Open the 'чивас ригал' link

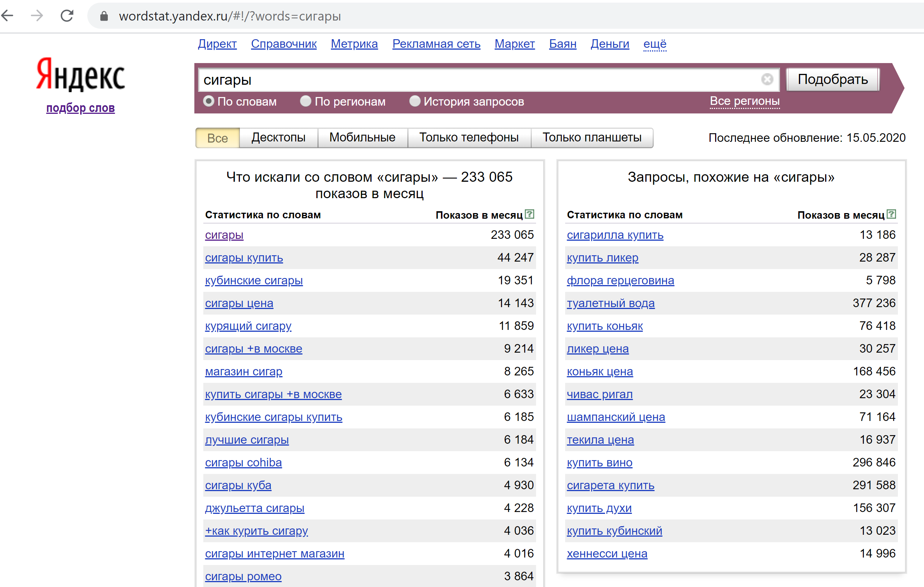click(600, 394)
